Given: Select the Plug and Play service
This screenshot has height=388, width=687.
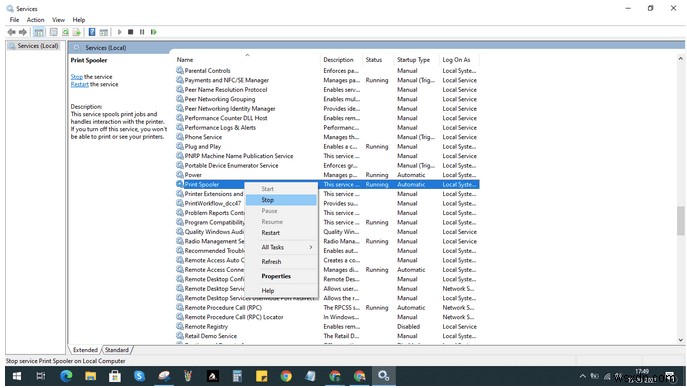Looking at the screenshot, I should (327, 147).
